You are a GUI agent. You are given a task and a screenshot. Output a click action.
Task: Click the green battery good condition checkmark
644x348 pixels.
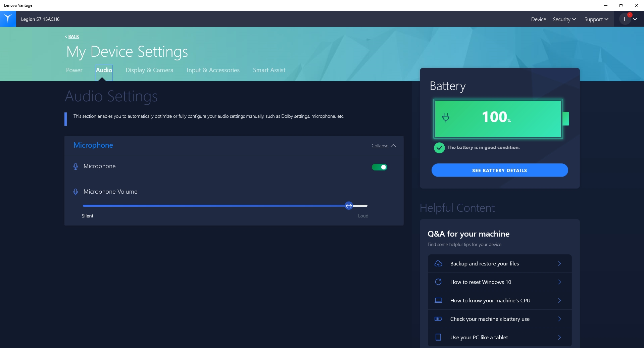(x=439, y=148)
